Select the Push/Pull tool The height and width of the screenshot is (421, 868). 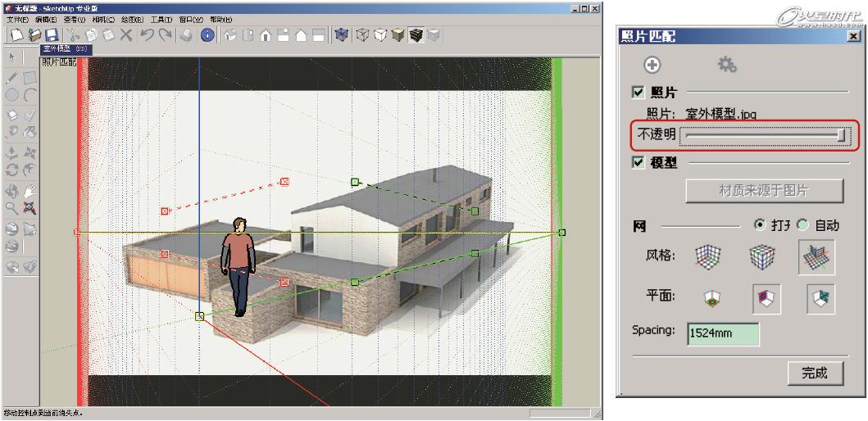pos(11,152)
